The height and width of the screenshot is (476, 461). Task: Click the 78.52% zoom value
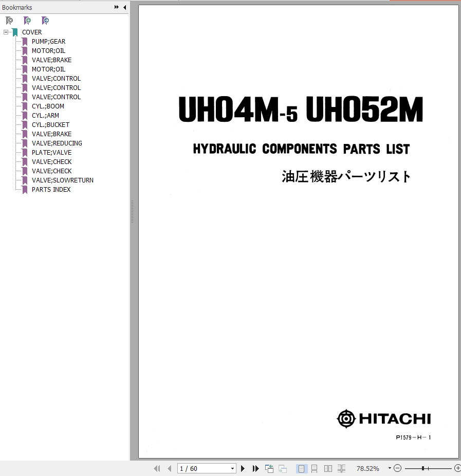coord(368,469)
